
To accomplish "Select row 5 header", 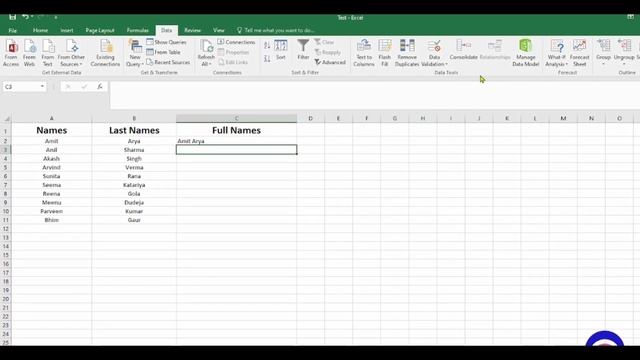I will pyautogui.click(x=5, y=167).
